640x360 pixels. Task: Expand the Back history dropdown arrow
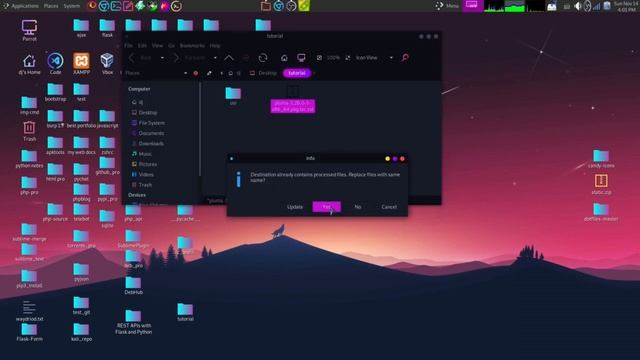point(162,58)
